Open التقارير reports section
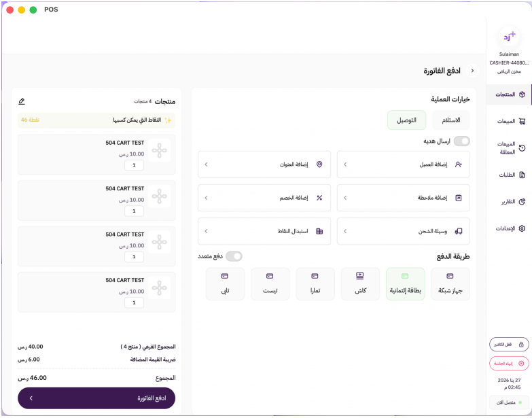The height and width of the screenshot is (418, 532). click(509, 202)
